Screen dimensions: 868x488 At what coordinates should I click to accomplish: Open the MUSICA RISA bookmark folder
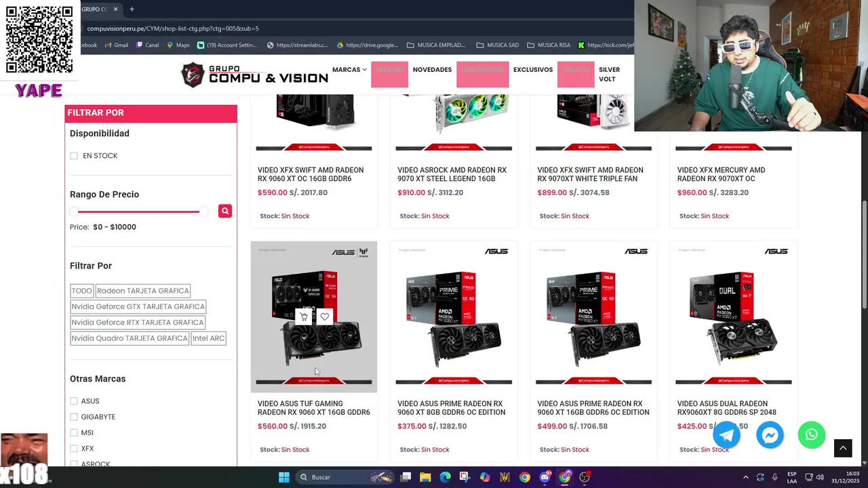click(x=548, y=45)
